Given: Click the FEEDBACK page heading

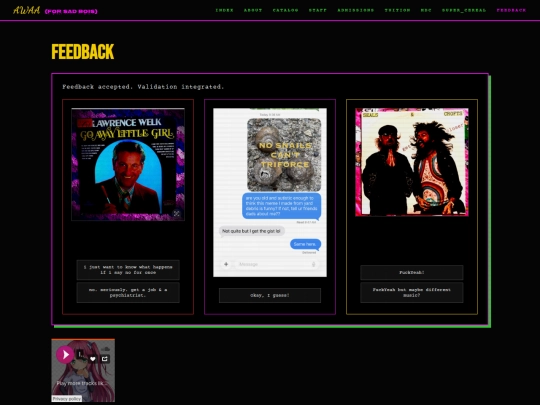Looking at the screenshot, I should [83, 52].
